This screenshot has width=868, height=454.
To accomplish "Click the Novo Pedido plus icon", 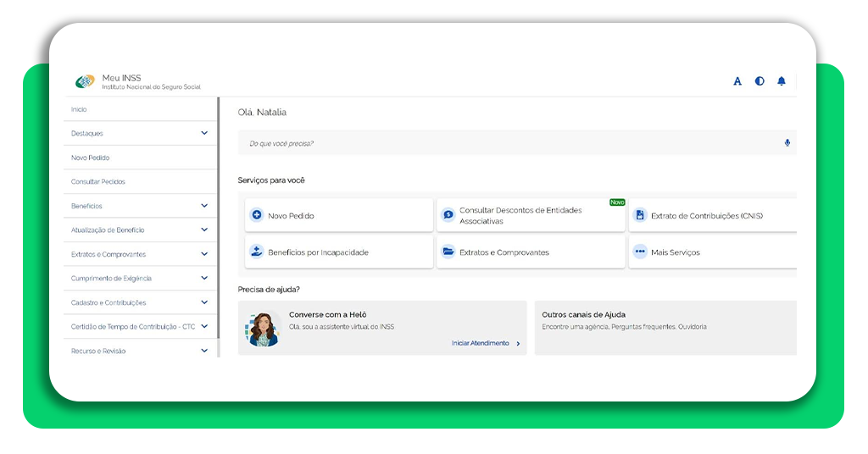I will pos(257,215).
